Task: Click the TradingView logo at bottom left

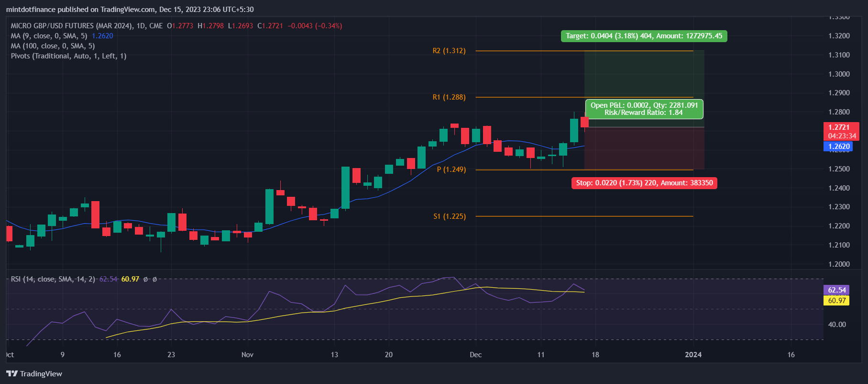Action: pos(34,373)
